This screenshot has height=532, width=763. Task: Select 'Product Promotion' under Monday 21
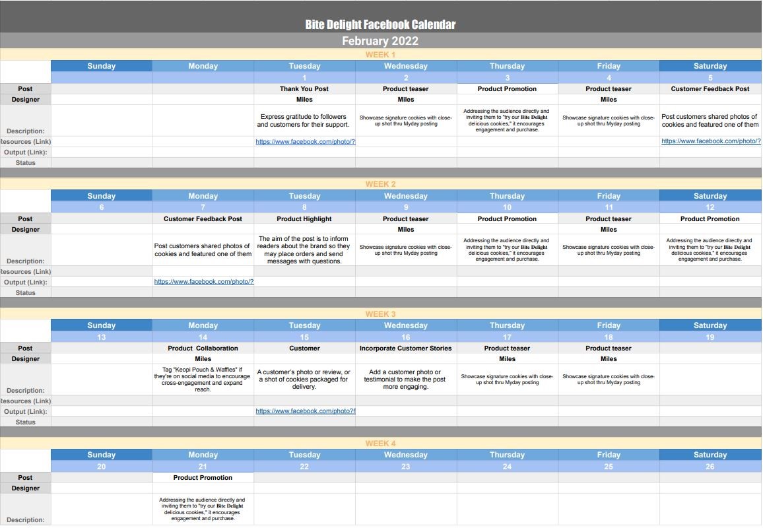pos(203,477)
